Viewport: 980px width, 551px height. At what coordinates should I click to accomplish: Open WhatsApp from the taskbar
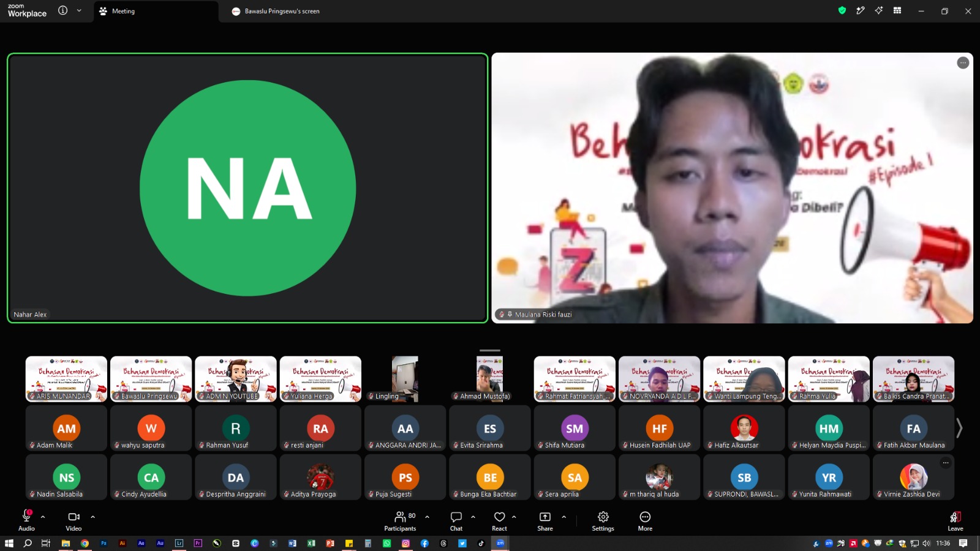click(x=386, y=543)
